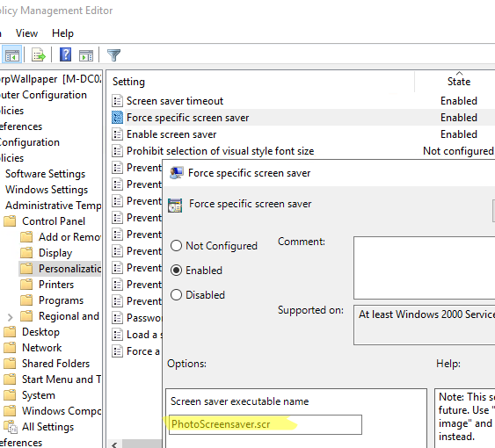
Task: Open the Help menu
Action: pyautogui.click(x=62, y=33)
